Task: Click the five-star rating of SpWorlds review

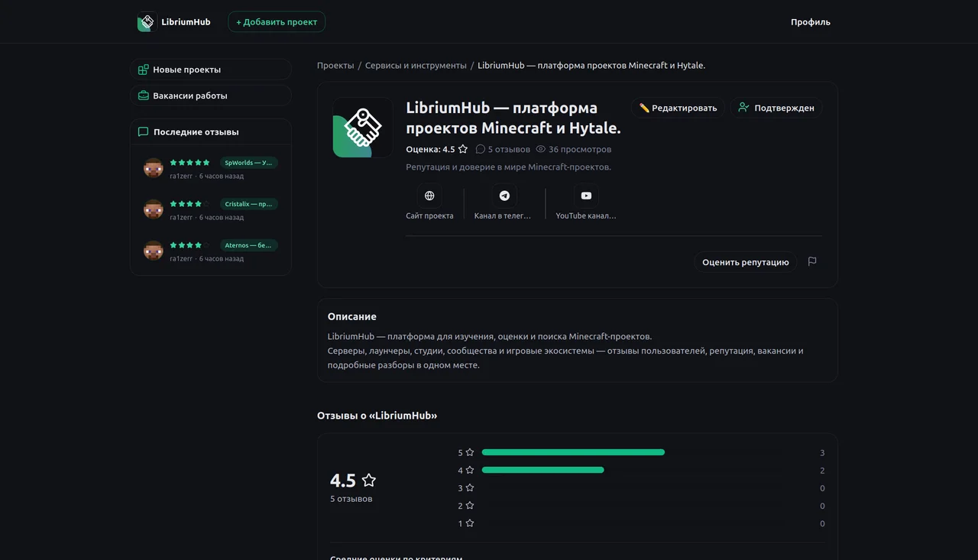Action: coord(189,163)
